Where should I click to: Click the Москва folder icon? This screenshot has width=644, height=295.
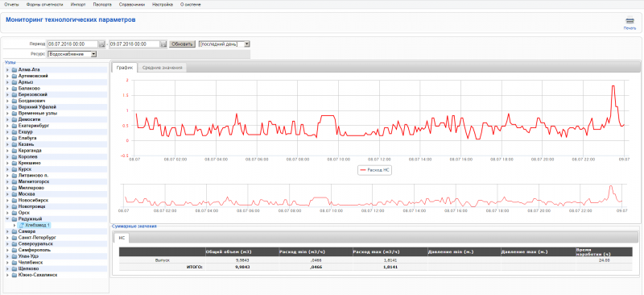[x=14, y=193]
